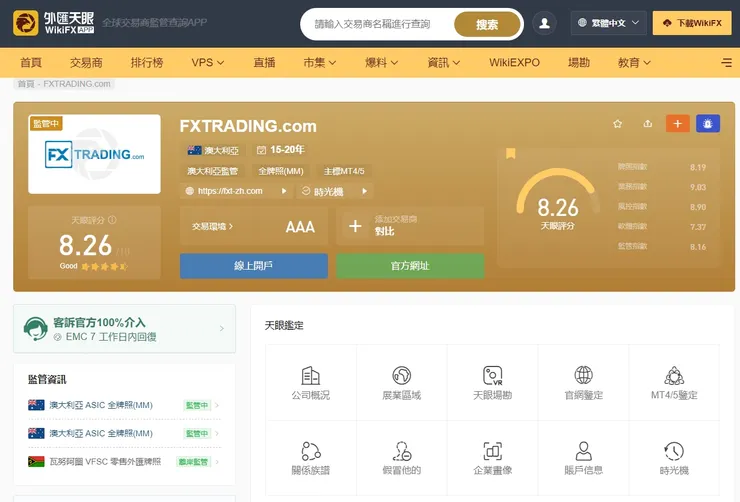Click the 監管指數 8.16 score row
The width and height of the screenshot is (740, 502).
coord(662,246)
